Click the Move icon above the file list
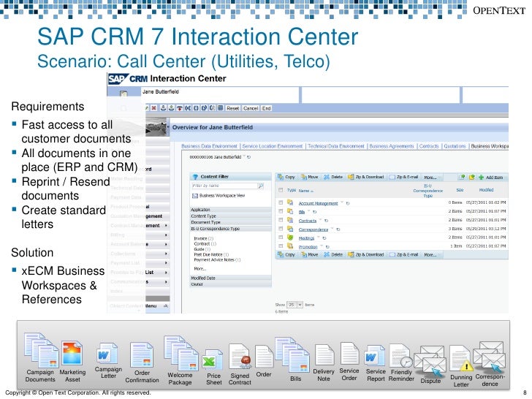This screenshot has height=399, width=532. pyautogui.click(x=304, y=177)
